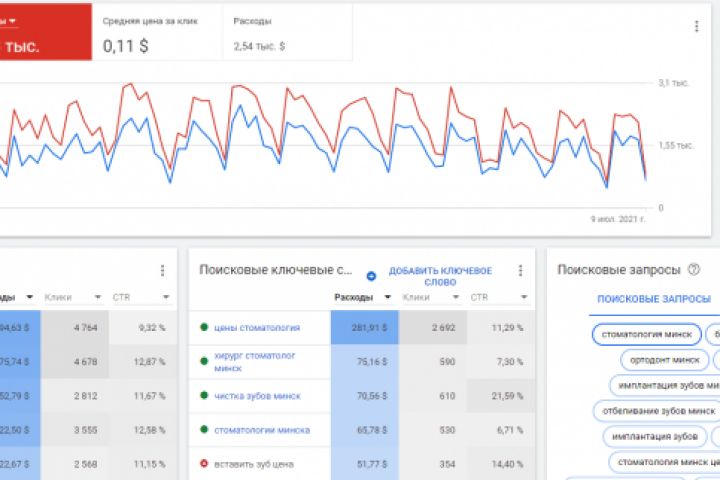Open keyword стоматологии минска

pyautogui.click(x=262, y=430)
